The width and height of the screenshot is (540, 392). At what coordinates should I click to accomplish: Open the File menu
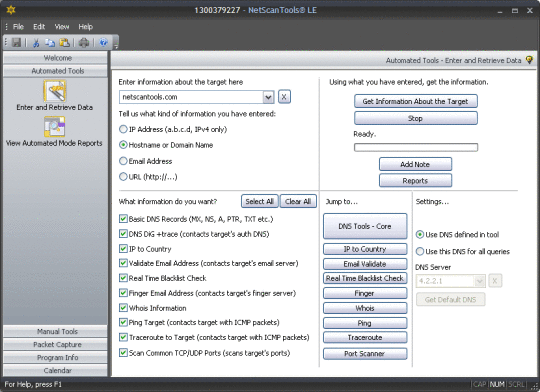point(18,27)
